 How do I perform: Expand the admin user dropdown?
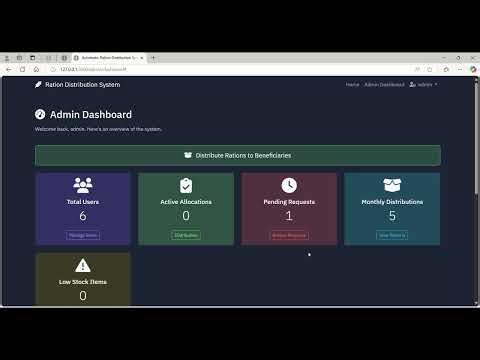pyautogui.click(x=423, y=85)
